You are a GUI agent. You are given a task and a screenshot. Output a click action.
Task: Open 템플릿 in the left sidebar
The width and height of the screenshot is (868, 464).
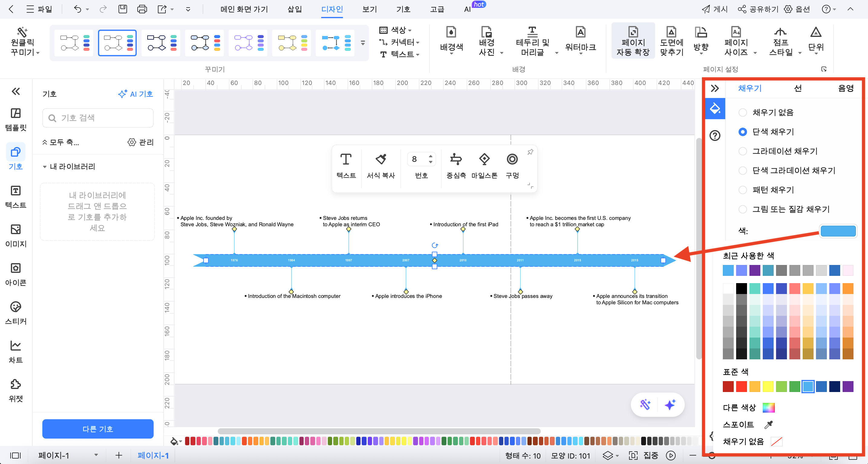(15, 120)
